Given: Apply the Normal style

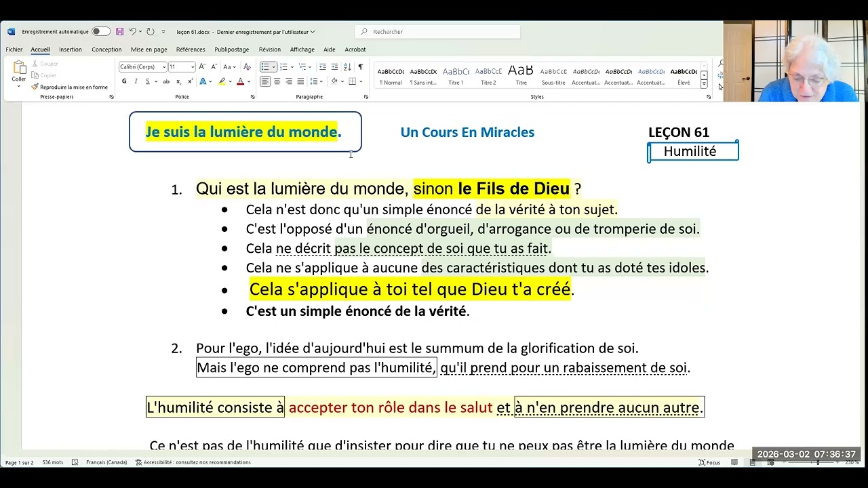Looking at the screenshot, I should pyautogui.click(x=391, y=76).
